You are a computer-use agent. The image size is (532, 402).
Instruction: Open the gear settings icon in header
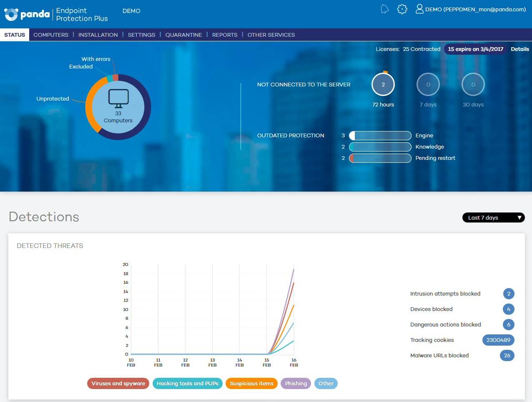click(402, 9)
